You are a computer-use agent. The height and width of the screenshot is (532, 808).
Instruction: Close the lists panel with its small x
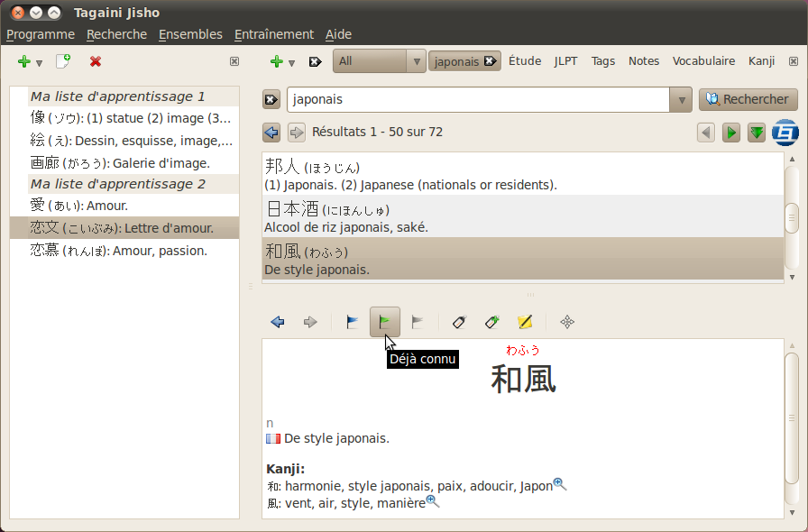(x=234, y=62)
